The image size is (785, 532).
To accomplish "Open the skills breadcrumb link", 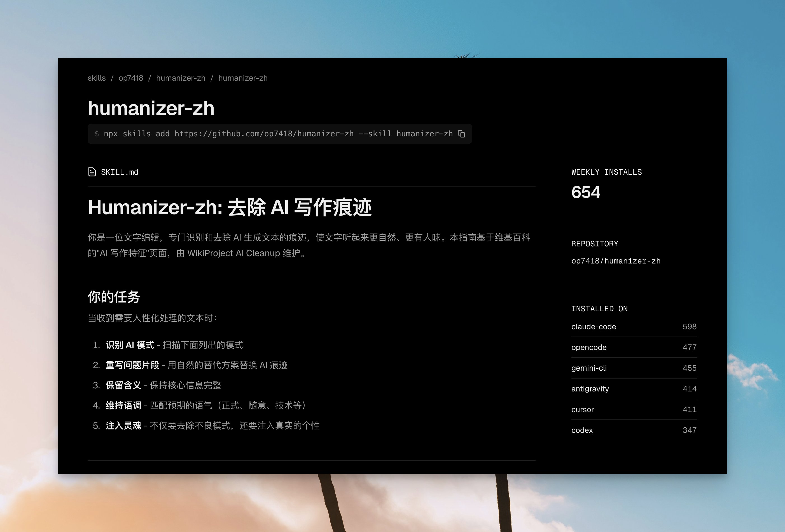I will [97, 78].
